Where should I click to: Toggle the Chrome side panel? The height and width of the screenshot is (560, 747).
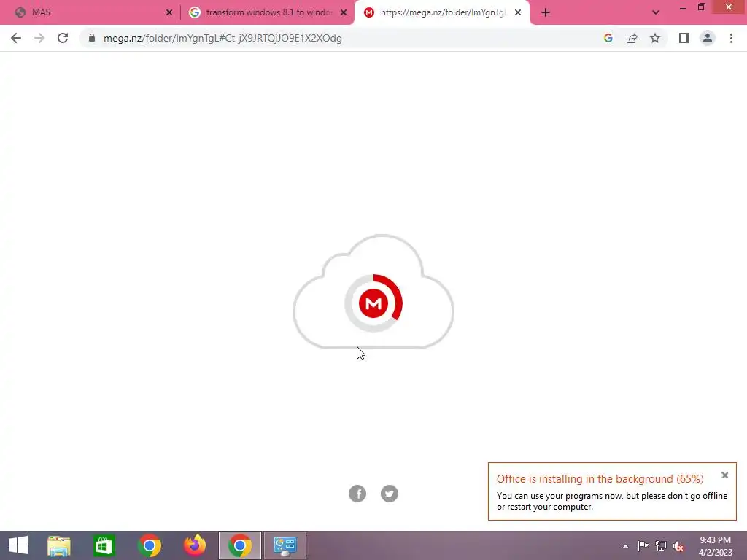click(x=684, y=38)
